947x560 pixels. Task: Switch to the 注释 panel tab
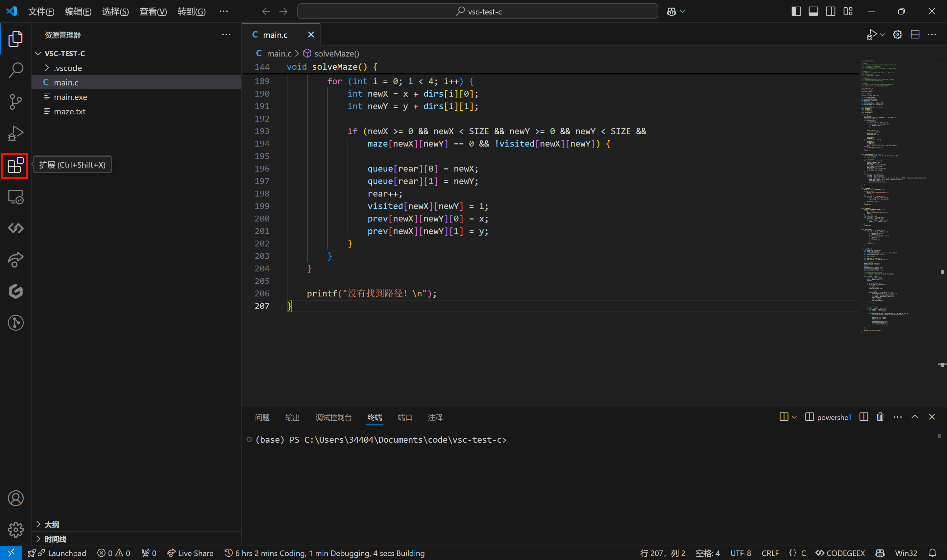(x=435, y=417)
